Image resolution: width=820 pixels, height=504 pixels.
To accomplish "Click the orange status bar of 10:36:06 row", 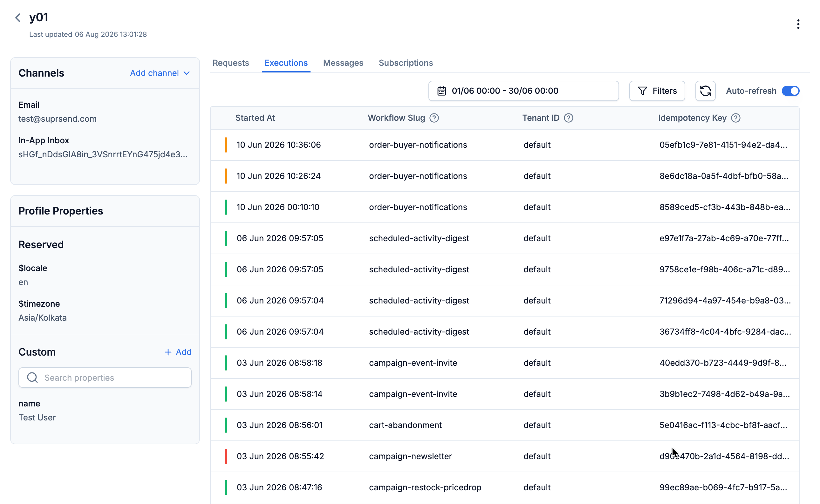I will pos(226,145).
